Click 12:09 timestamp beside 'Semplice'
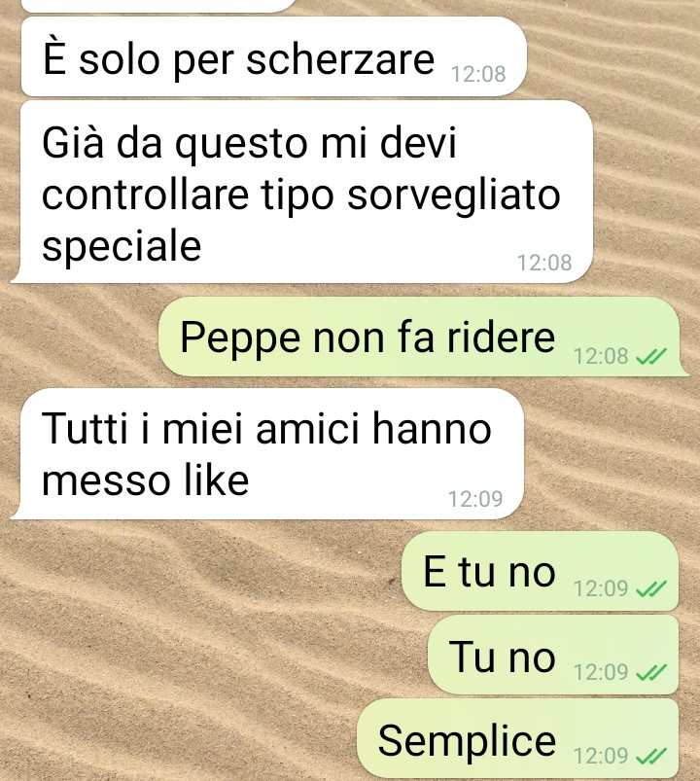The image size is (700, 781). (x=601, y=756)
